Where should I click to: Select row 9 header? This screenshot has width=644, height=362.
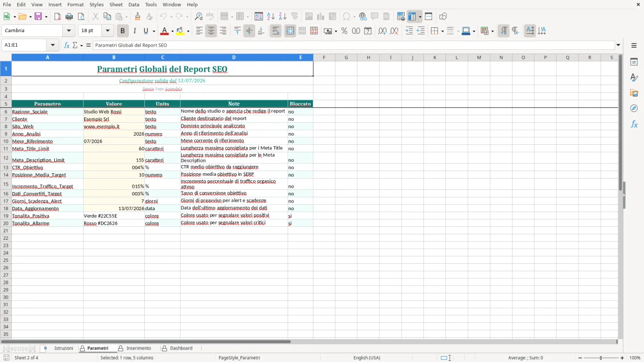pos(6,134)
